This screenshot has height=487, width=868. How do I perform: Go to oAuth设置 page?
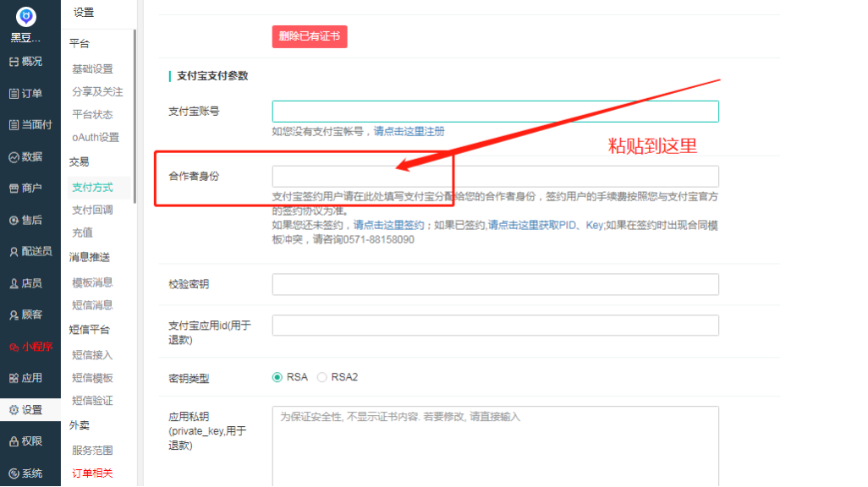pos(96,137)
